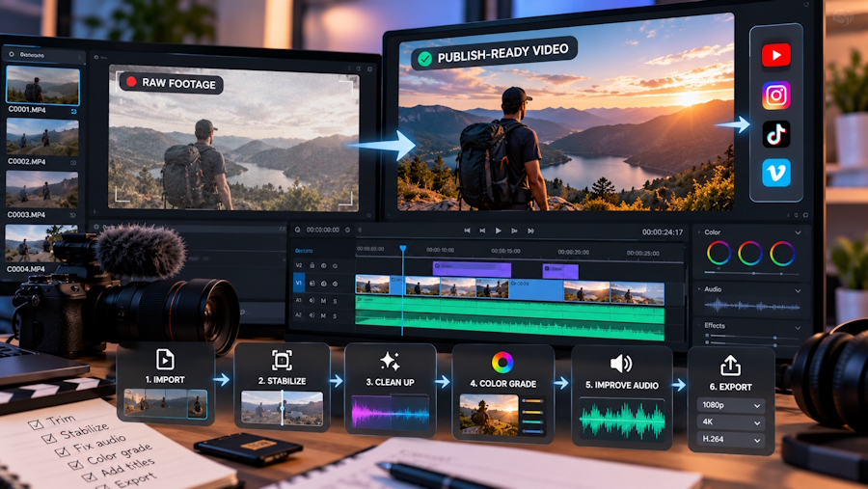Adjust the first Color wheel
Viewport: 868px width, 489px height.
click(719, 253)
